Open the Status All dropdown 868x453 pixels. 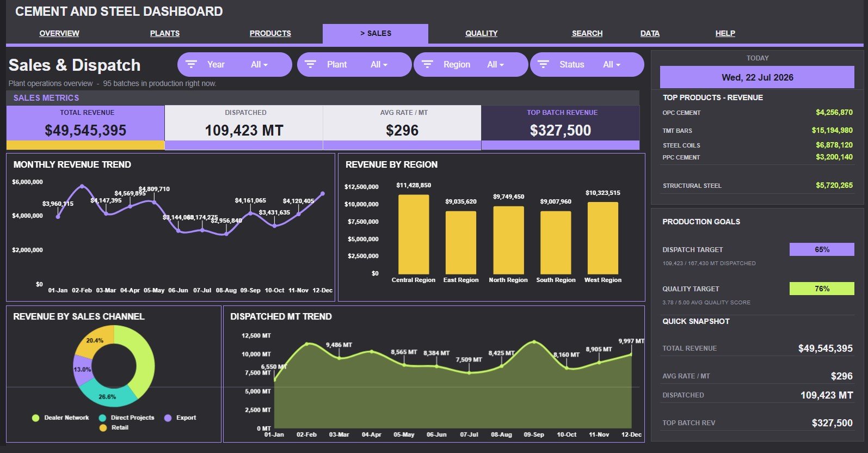coord(612,64)
